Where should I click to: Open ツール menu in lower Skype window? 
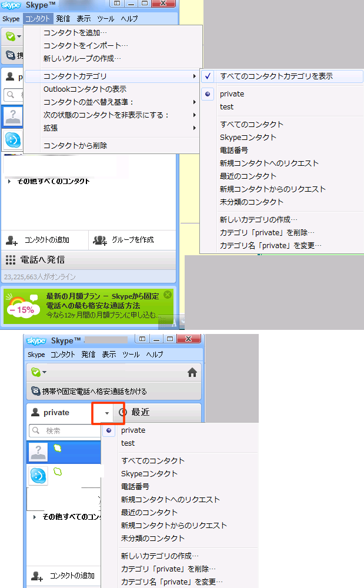click(131, 355)
